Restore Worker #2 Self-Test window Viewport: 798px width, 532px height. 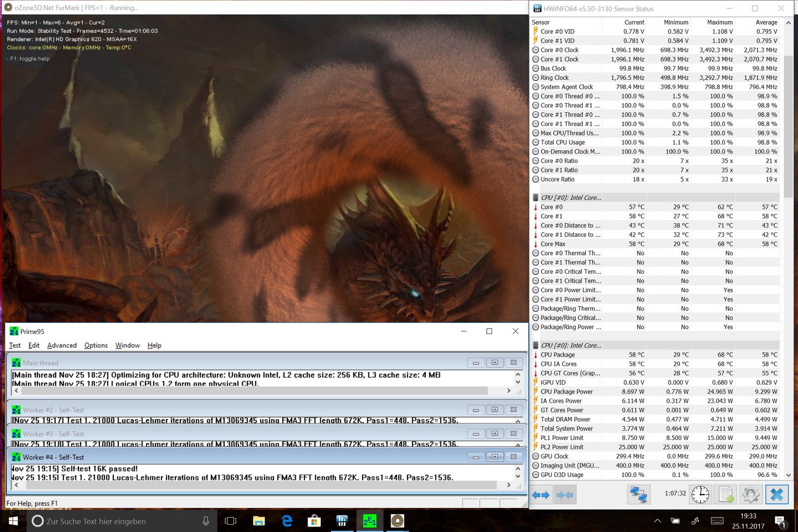tap(495, 410)
